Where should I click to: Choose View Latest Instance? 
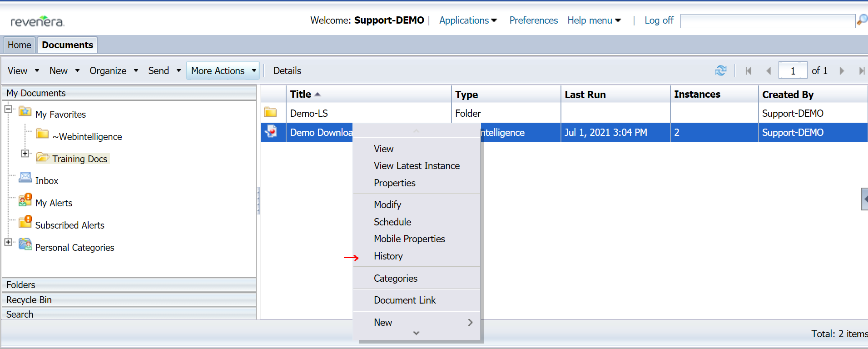417,166
